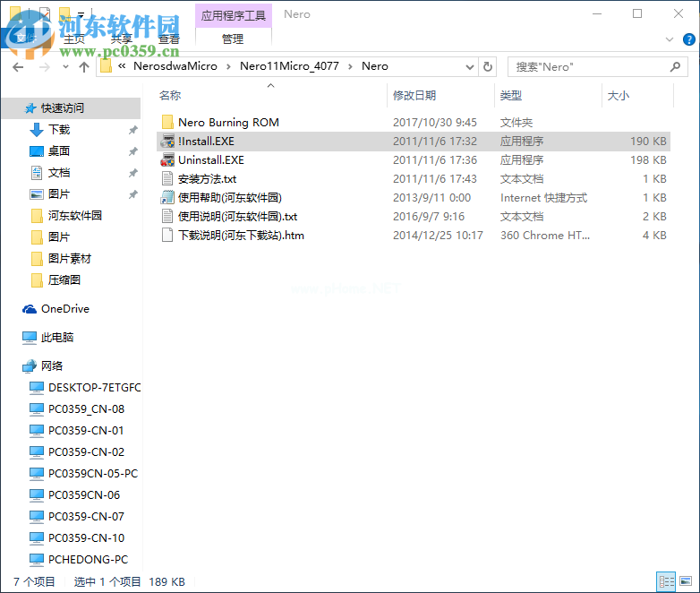Open network computer PC0359CN-06

coord(84,494)
